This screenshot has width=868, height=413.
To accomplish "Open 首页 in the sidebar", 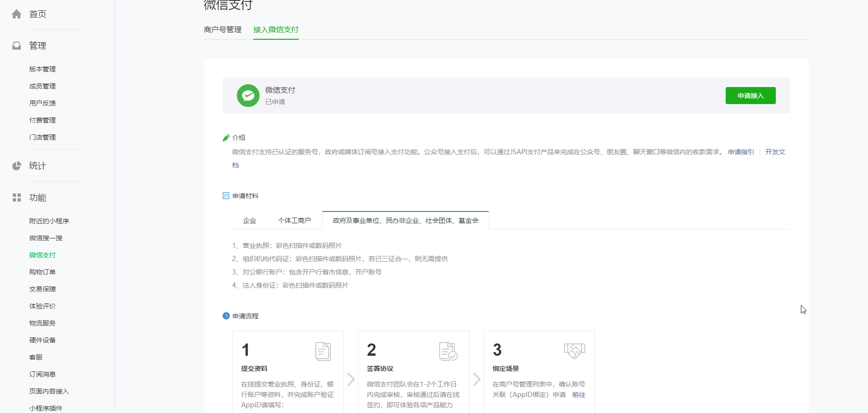I will coord(38,14).
